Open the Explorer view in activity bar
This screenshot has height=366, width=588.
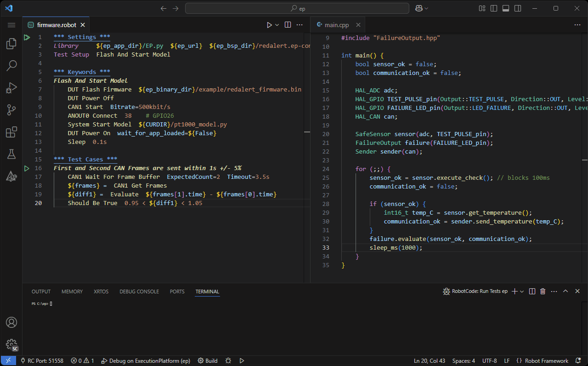point(11,44)
